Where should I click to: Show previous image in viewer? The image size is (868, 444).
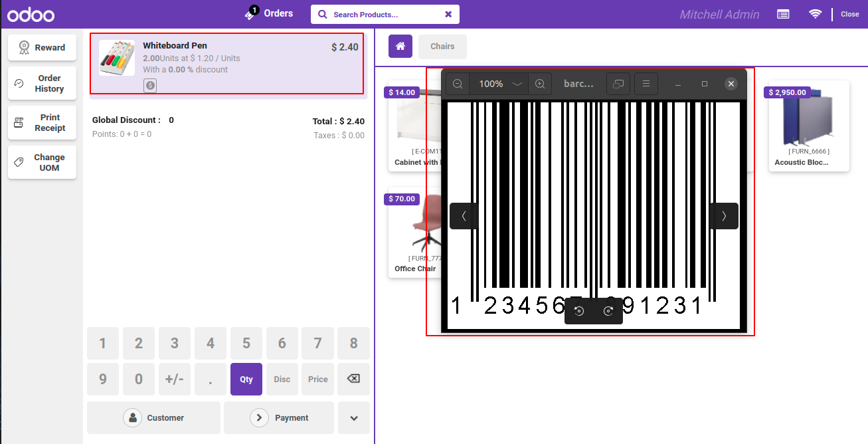(x=464, y=216)
